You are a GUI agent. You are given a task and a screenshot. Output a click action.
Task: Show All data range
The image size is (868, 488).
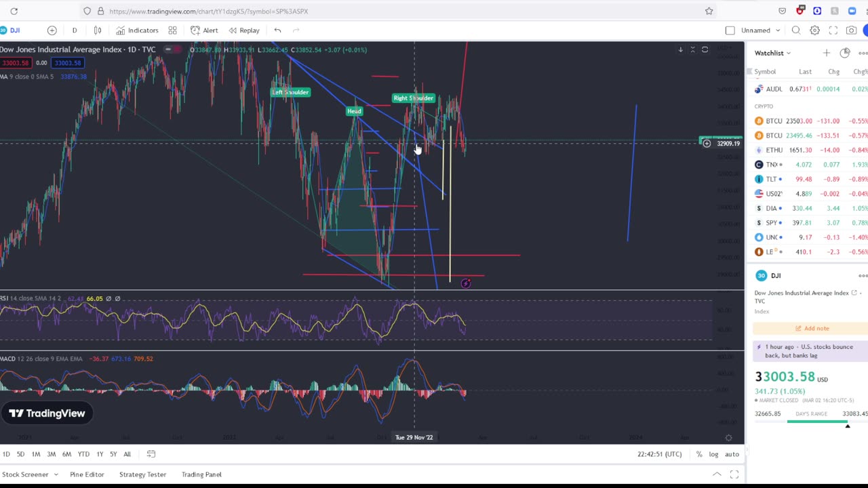click(x=127, y=454)
